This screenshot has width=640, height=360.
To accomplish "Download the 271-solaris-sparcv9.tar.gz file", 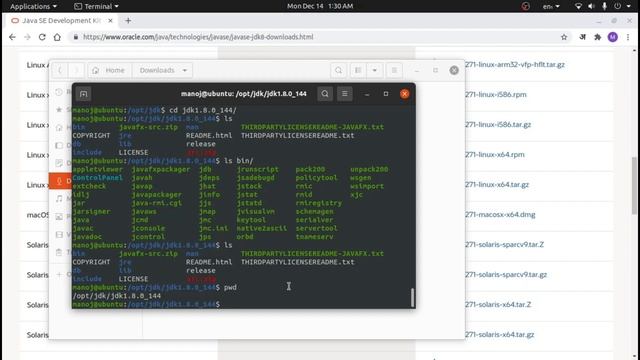I will coord(506,275).
